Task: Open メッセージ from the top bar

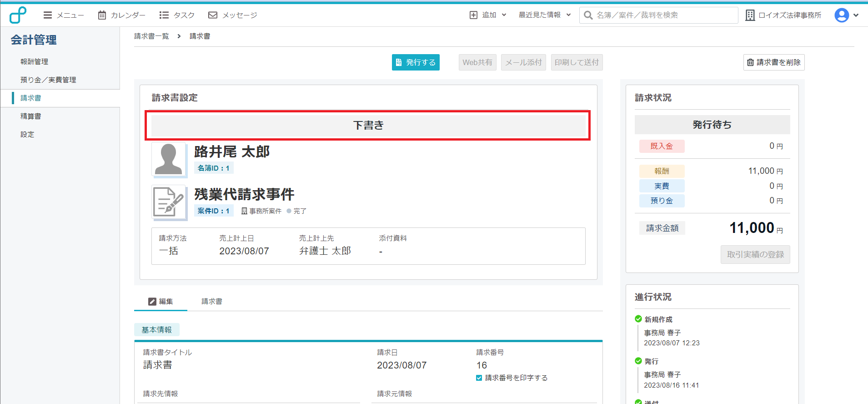Action: [x=233, y=15]
